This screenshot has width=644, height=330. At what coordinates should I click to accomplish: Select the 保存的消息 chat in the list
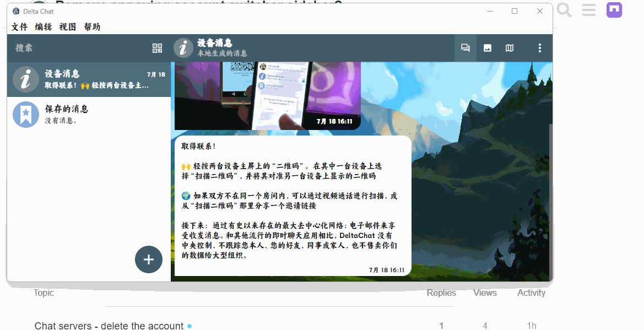tap(89, 115)
